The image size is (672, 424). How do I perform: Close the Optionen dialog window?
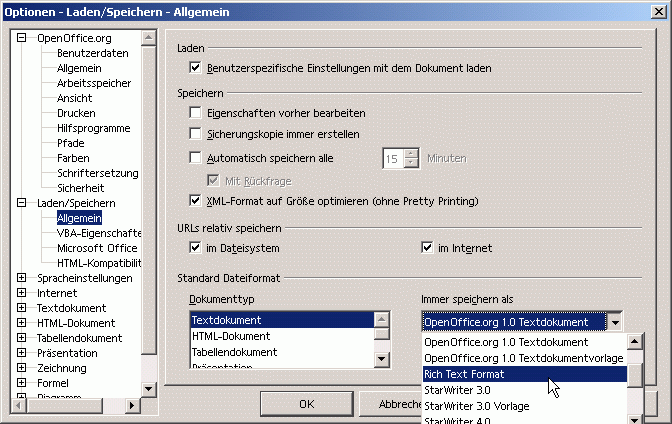[x=658, y=12]
